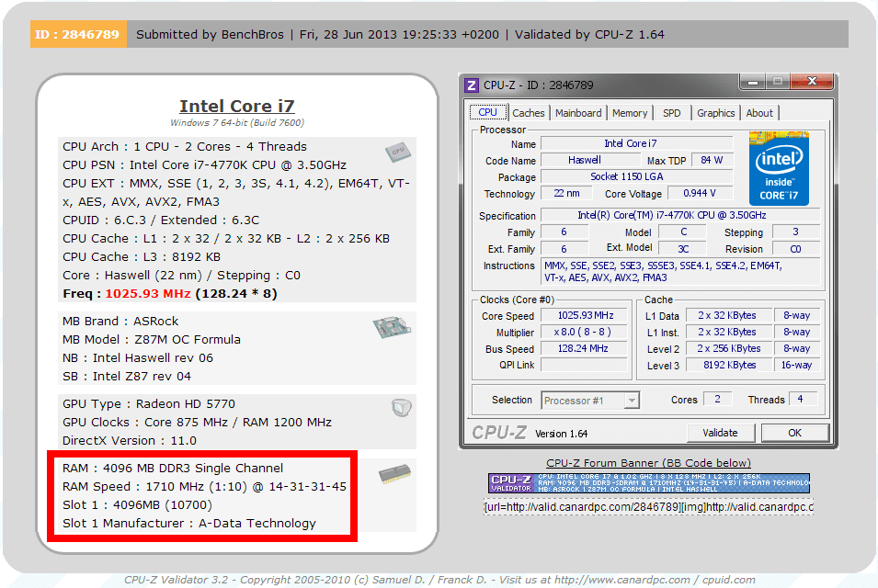Click the BB code URL text field
Screen dimensions: 878x588
(x=648, y=507)
